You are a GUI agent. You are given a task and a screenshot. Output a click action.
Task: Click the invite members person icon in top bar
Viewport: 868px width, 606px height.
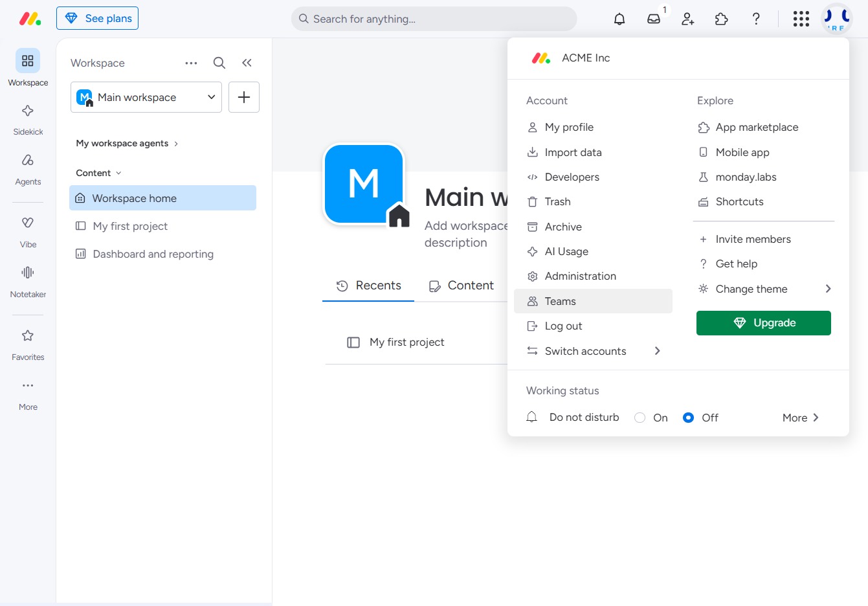click(x=688, y=19)
